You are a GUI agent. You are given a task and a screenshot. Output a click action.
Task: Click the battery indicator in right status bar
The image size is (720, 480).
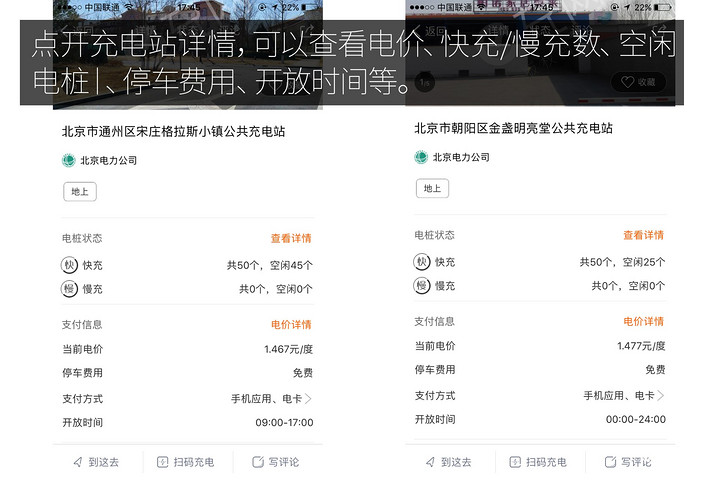pos(663,7)
